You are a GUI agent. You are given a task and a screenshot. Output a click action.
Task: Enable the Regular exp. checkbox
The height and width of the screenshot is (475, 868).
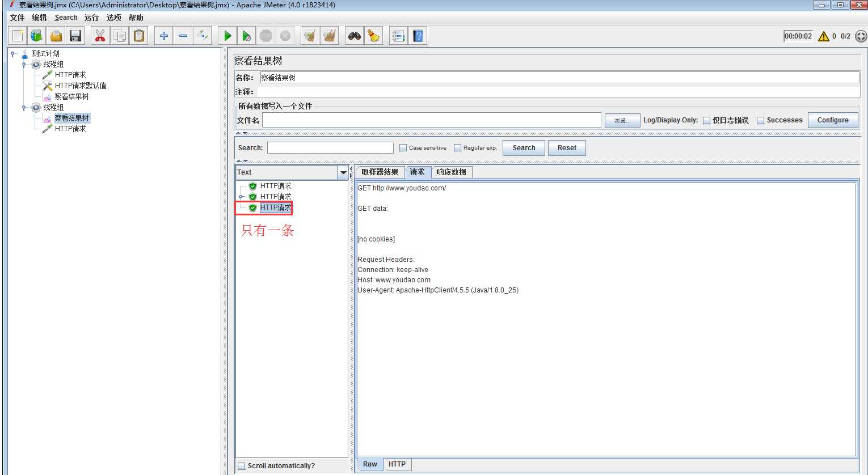(x=457, y=148)
